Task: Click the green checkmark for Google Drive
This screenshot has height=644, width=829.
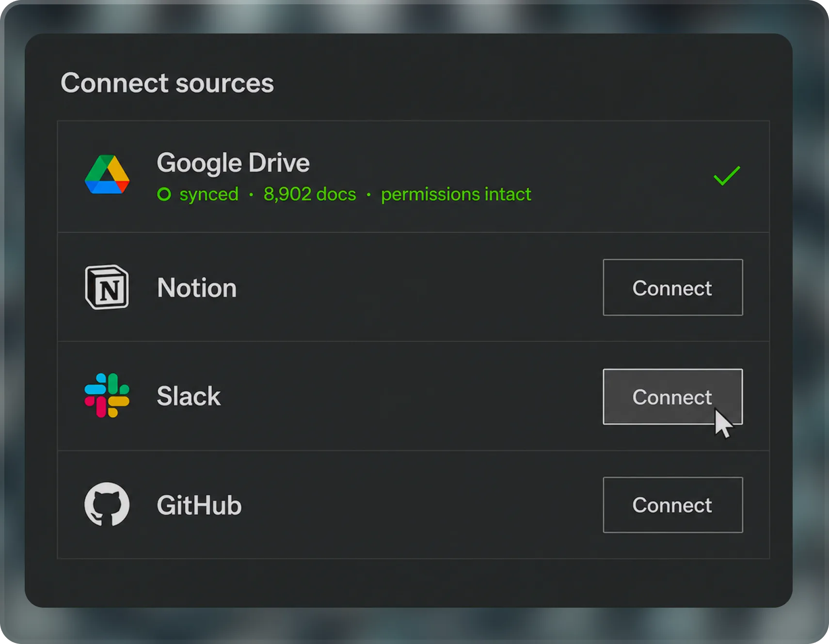Action: 727,175
